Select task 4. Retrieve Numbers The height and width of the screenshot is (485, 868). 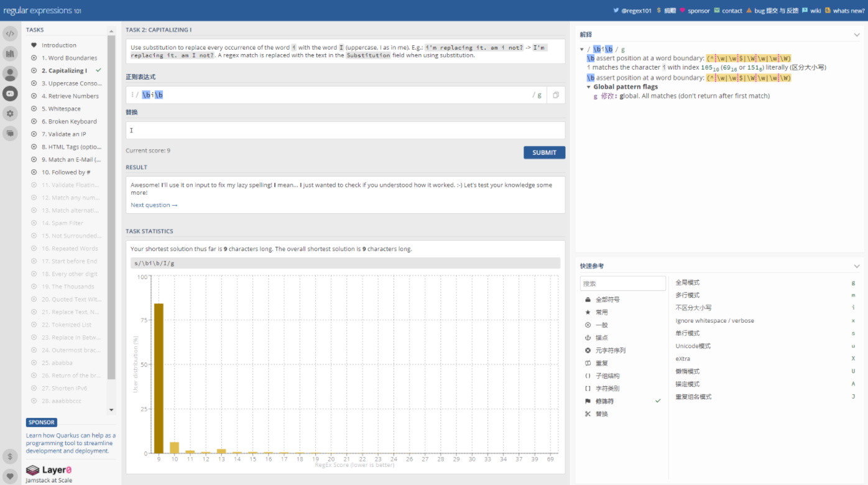pos(70,96)
